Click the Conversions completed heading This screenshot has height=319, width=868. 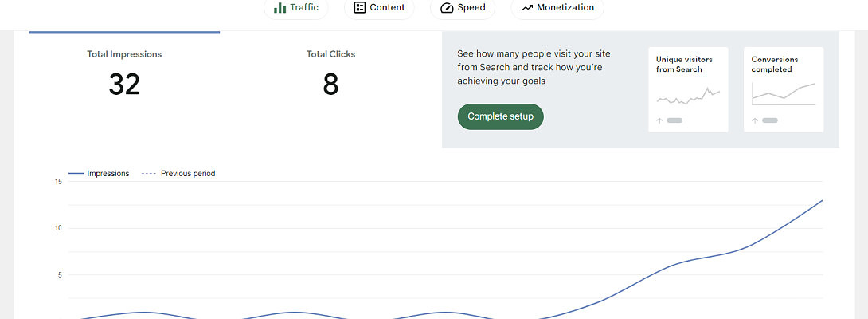(x=775, y=65)
